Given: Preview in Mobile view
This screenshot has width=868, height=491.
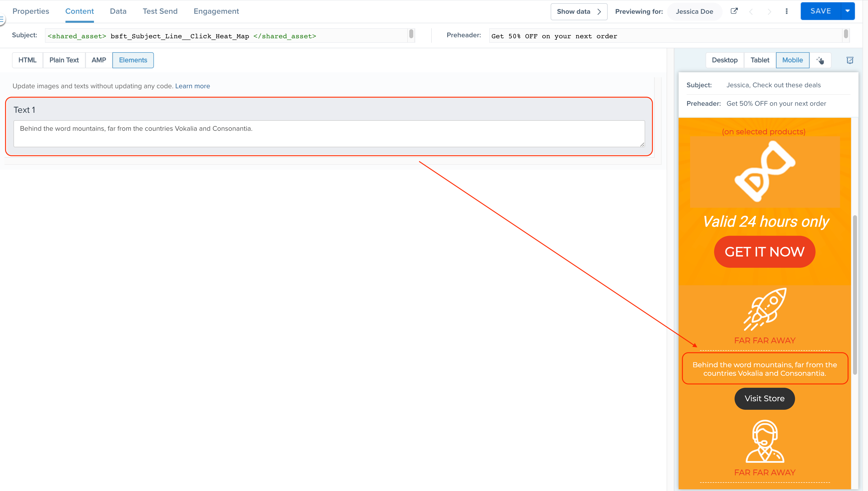Looking at the screenshot, I should [x=793, y=60].
